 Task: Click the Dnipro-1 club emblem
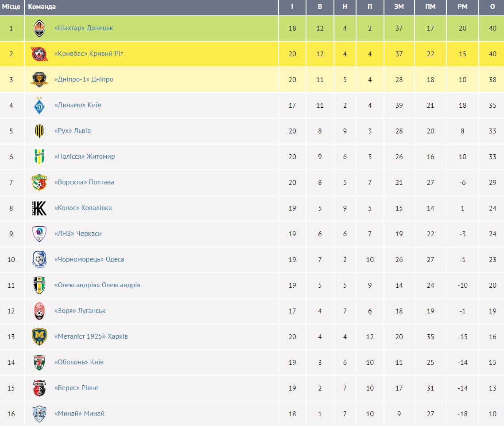click(39, 80)
